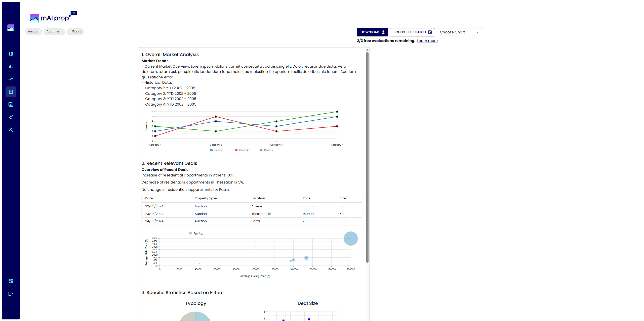Click the download arrow icon
Image resolution: width=644 pixels, height=321 pixels.
click(383, 32)
